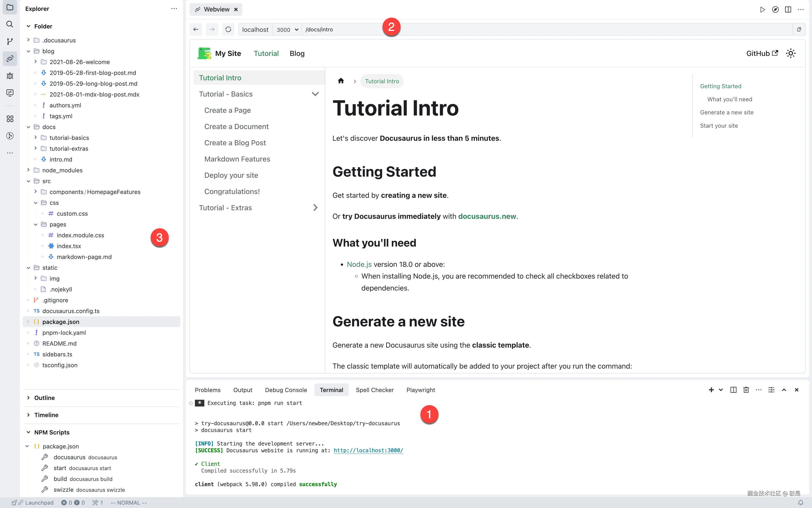812x508 pixels.
Task: Toggle light/dark mode on the site
Action: tap(791, 53)
